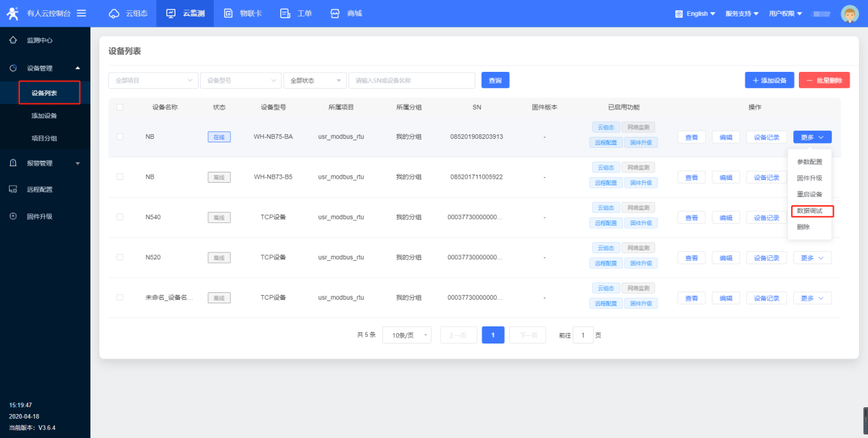This screenshot has height=438, width=868.
Task: Click the 批量删除 button
Action: (824, 80)
